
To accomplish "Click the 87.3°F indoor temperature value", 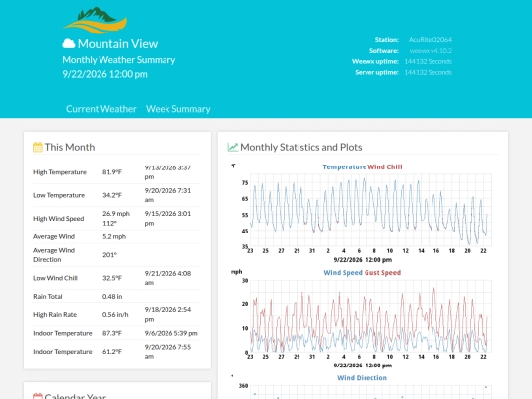I will 112,333.
